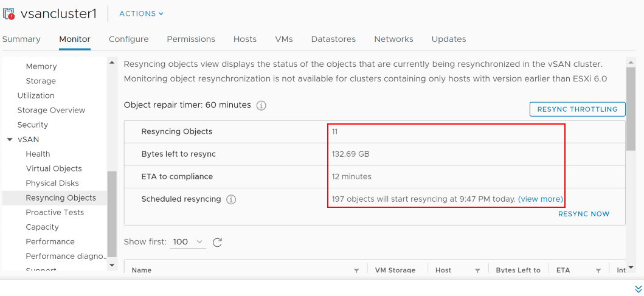Image resolution: width=644 pixels, height=296 pixels.
Task: Click the Name column filter icon
Action: [x=356, y=270]
